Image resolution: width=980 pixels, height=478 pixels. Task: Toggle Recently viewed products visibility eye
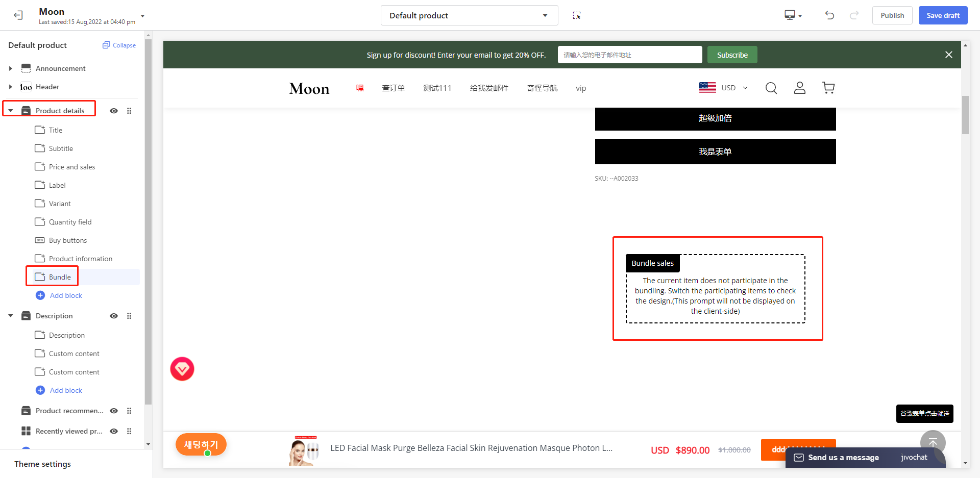coord(114,431)
